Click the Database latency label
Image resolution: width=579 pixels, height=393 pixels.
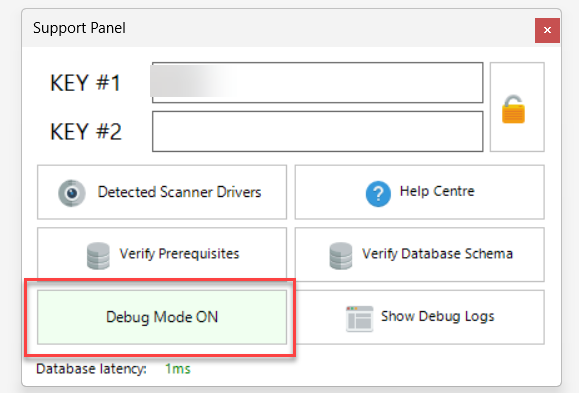(91, 369)
